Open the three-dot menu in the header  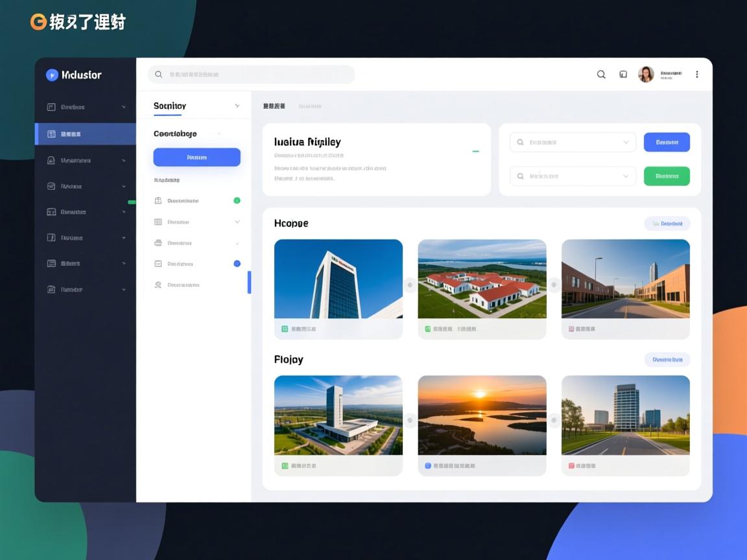697,75
